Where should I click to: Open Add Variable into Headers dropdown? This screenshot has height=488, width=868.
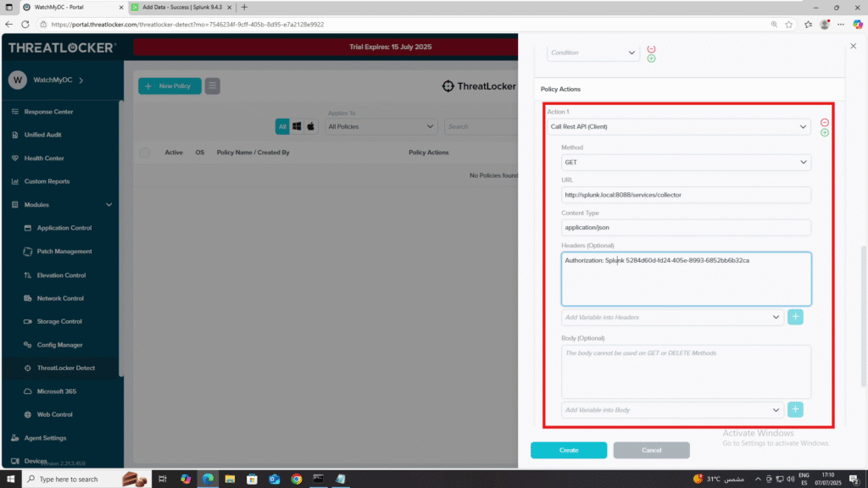672,317
